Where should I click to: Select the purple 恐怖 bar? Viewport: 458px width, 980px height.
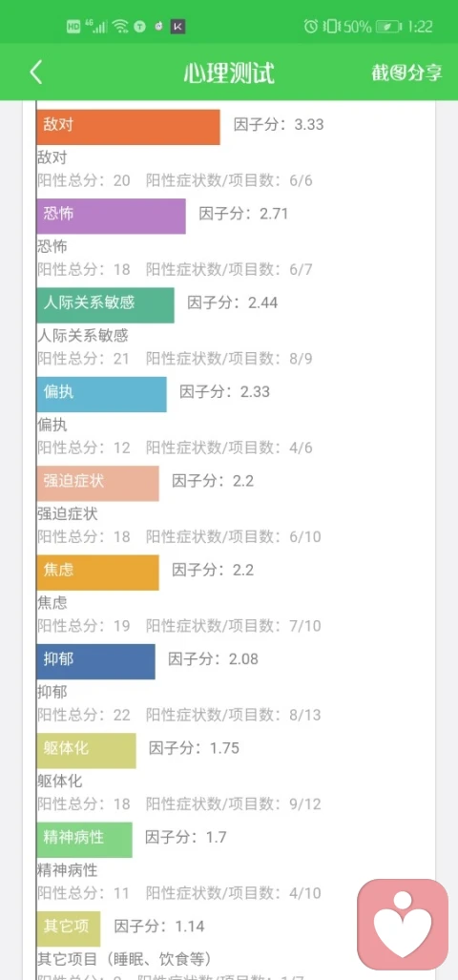pyautogui.click(x=111, y=217)
